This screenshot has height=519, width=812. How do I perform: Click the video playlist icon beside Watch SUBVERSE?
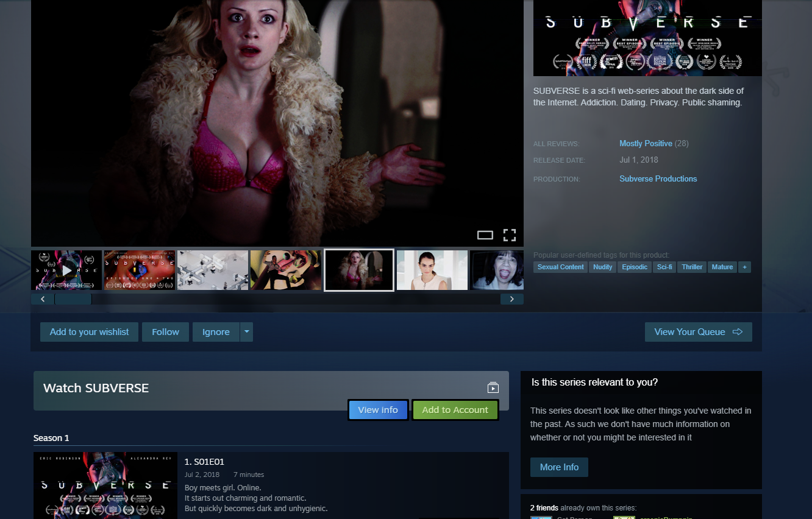[493, 388]
